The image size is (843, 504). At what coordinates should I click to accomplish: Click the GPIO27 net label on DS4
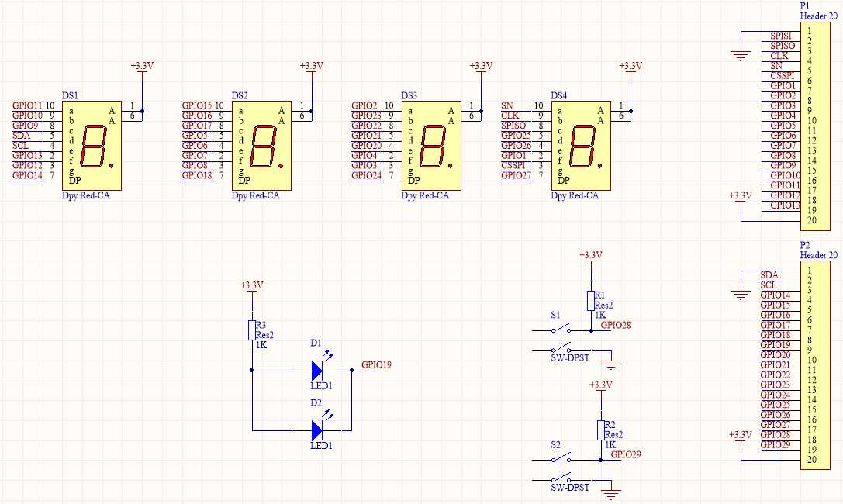click(x=517, y=176)
